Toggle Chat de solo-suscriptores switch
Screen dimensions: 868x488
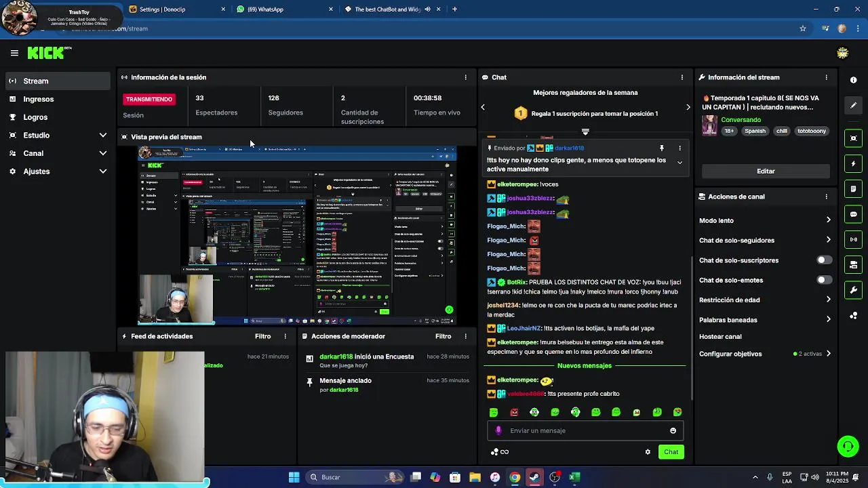coord(824,260)
